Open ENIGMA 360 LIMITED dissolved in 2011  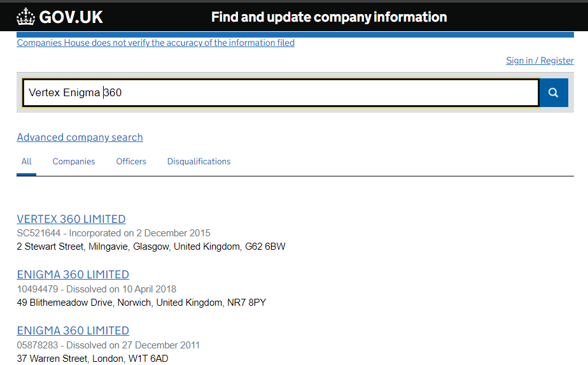click(73, 331)
